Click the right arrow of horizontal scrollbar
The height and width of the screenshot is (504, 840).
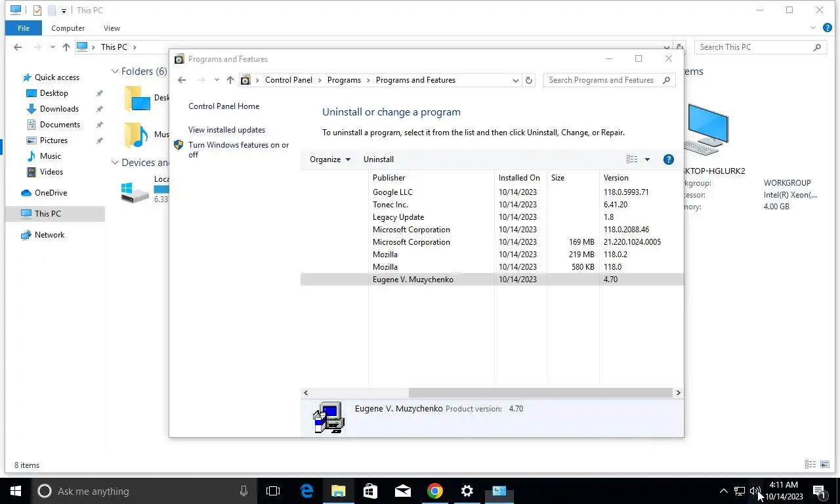tap(678, 392)
